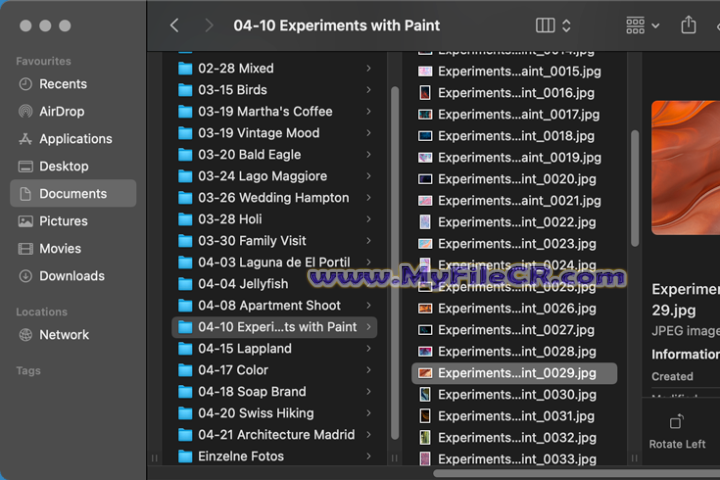Viewport: 720px width, 480px height.
Task: Open AirDrop in sidebar
Action: tap(73, 112)
